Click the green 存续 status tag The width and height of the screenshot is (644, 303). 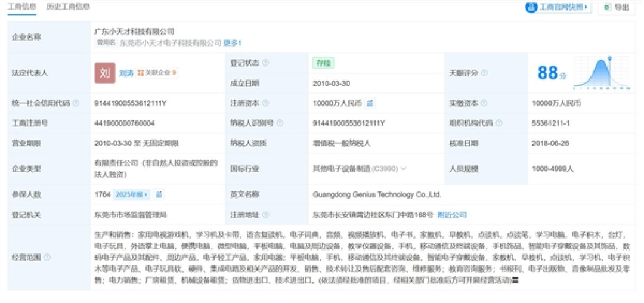323,63
